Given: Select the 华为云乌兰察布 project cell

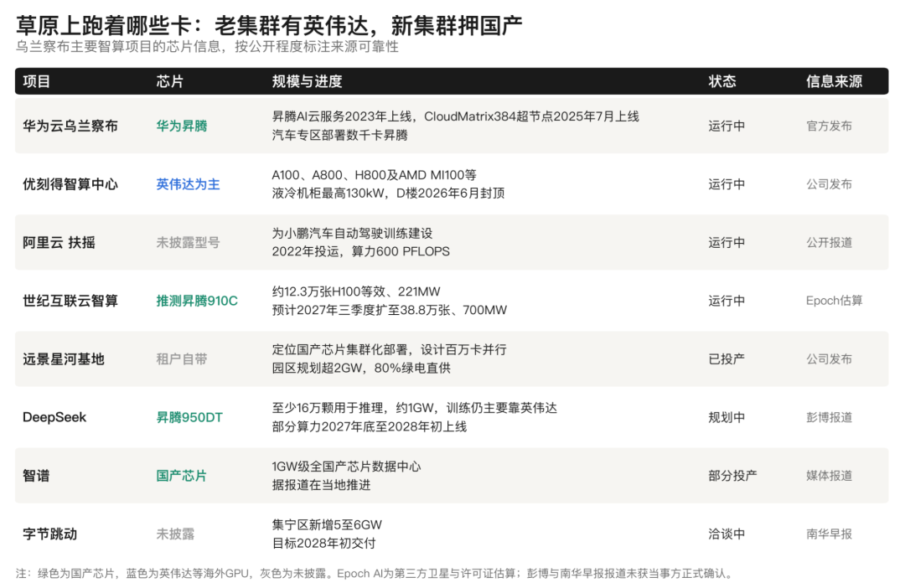Looking at the screenshot, I should coord(70,126).
